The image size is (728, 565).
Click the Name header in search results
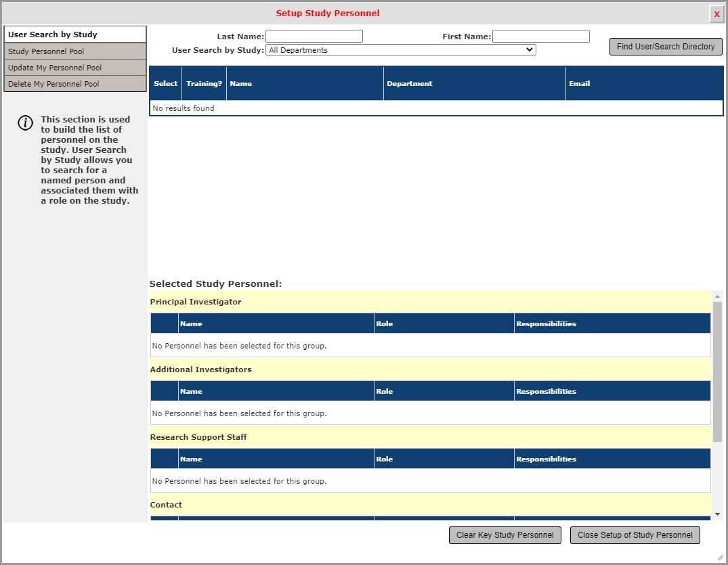(305, 83)
